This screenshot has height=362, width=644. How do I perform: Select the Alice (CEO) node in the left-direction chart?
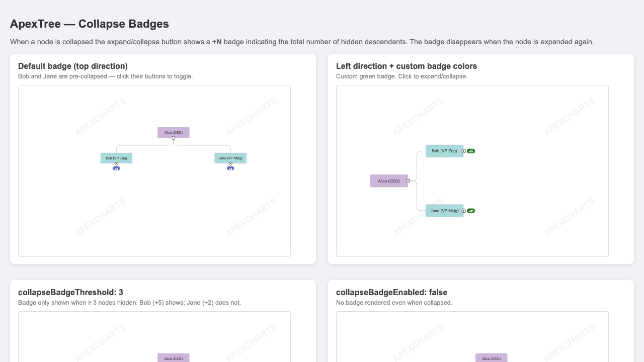(x=389, y=181)
